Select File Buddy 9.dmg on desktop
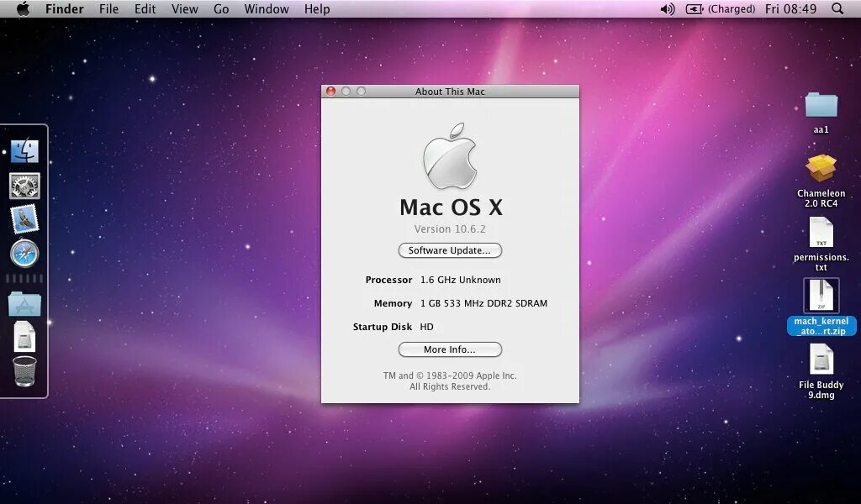 (821, 360)
